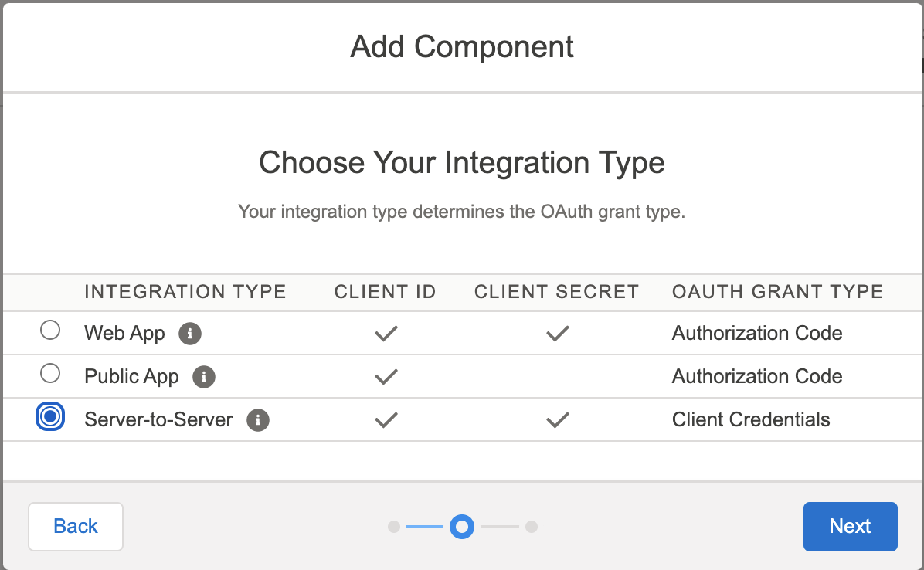Click the last progress step dot
924x570 pixels.
pyautogui.click(x=532, y=527)
